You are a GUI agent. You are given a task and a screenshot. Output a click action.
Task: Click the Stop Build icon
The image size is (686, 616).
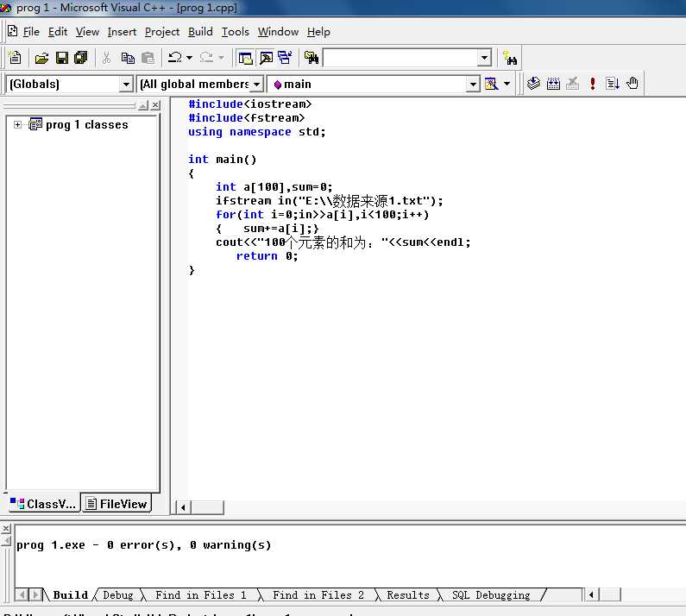[x=573, y=83]
